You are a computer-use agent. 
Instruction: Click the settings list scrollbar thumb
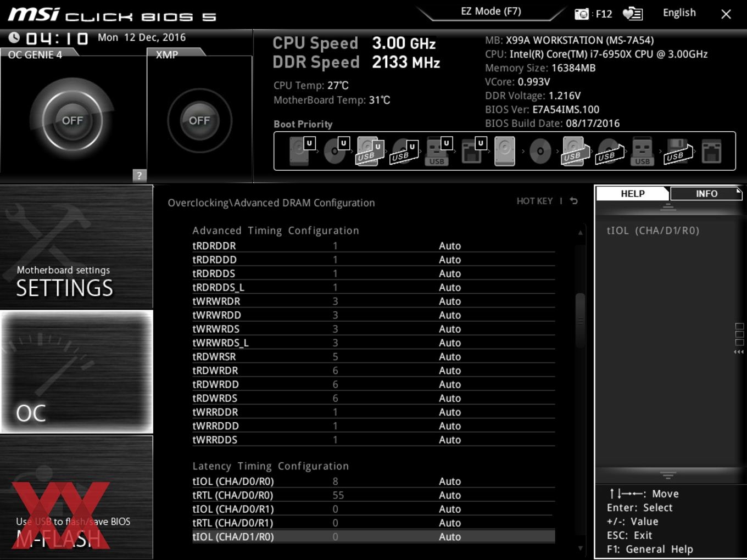580,320
